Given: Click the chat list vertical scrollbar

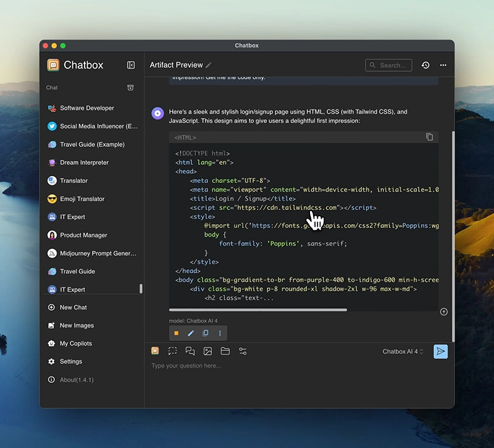Looking at the screenshot, I should coord(141,289).
